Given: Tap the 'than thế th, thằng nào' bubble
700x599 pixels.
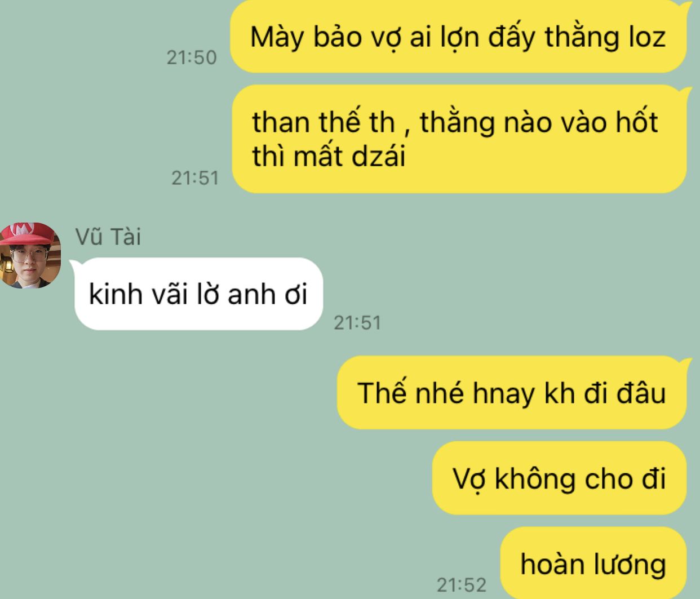Looking at the screenshot, I should point(459,139).
